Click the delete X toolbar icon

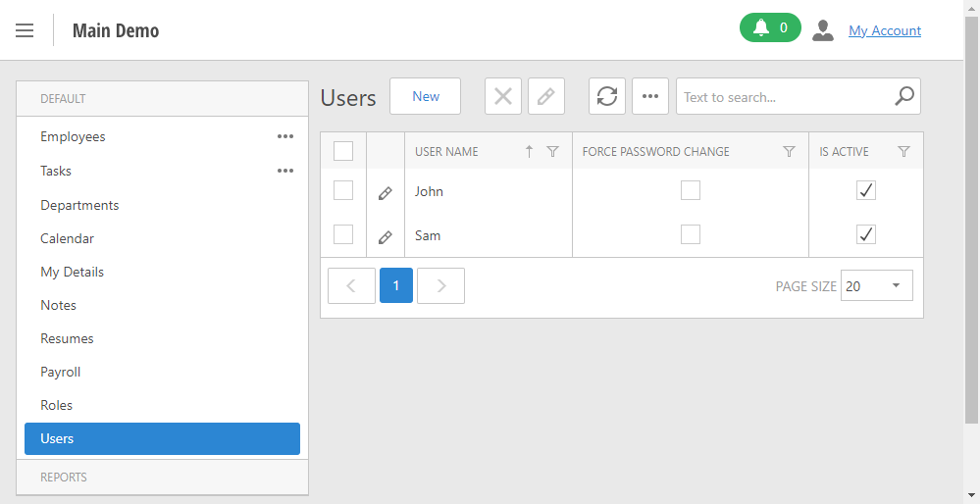pyautogui.click(x=503, y=96)
